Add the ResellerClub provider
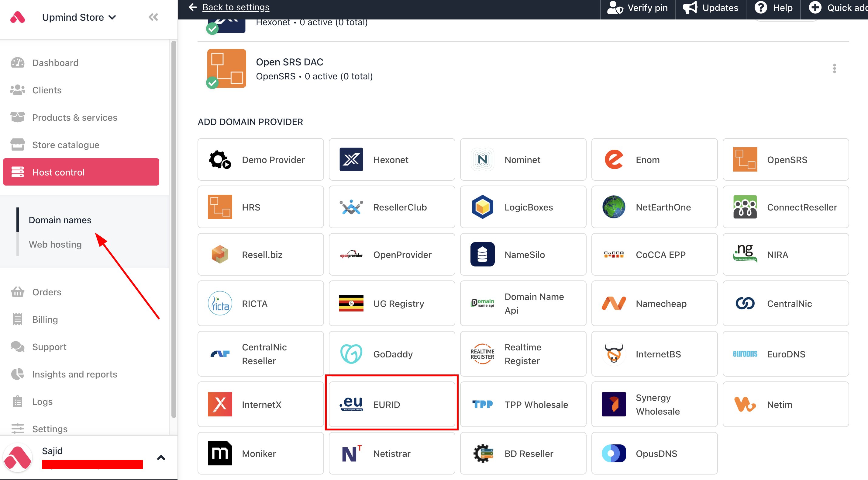This screenshot has height=480, width=868. click(392, 207)
